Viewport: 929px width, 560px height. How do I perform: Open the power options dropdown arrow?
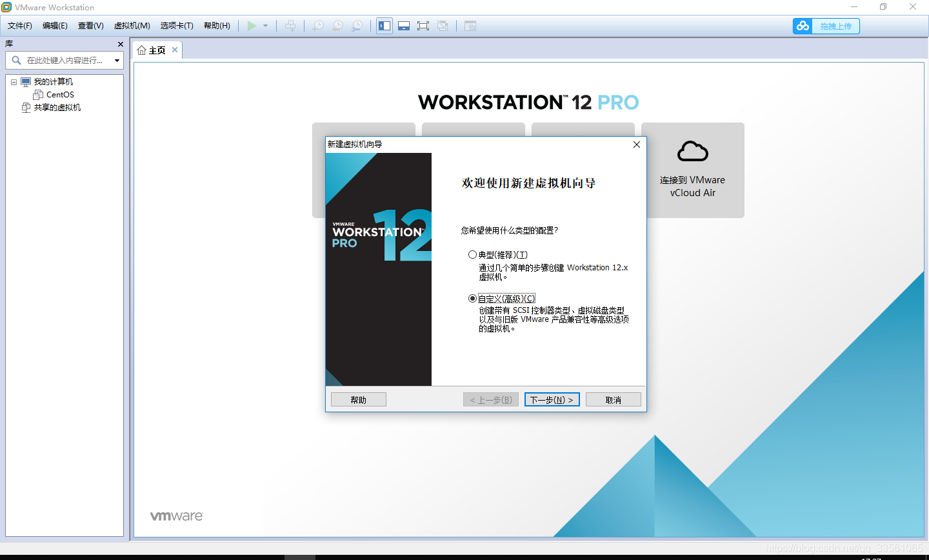[265, 26]
